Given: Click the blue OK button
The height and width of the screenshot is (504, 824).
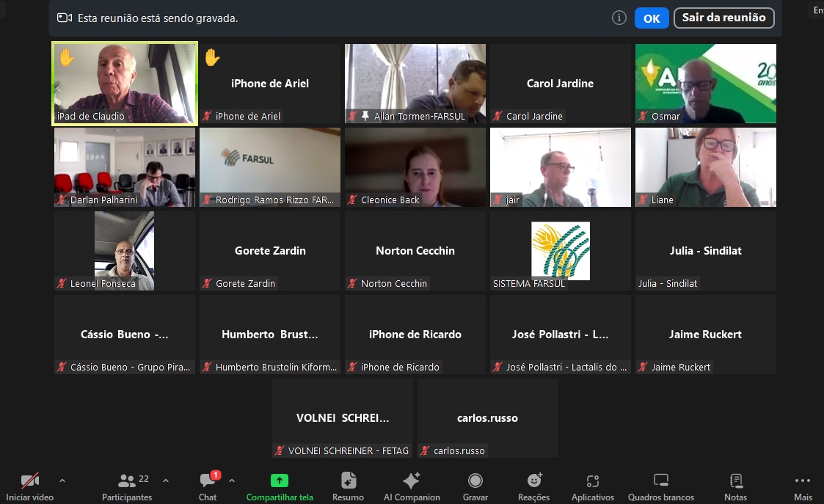Looking at the screenshot, I should pos(652,18).
